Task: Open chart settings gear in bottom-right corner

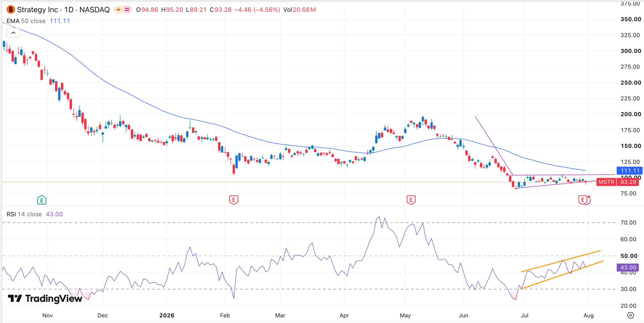Action: (630, 315)
